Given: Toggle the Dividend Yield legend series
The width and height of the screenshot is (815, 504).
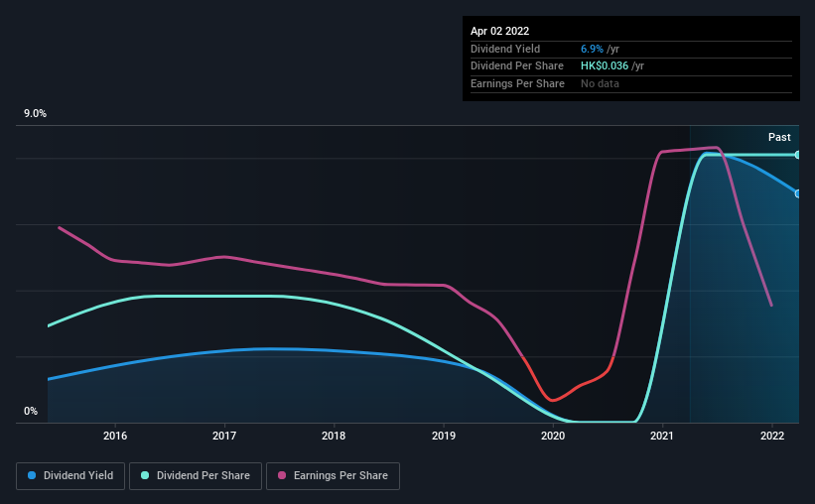Looking at the screenshot, I should tap(70, 476).
